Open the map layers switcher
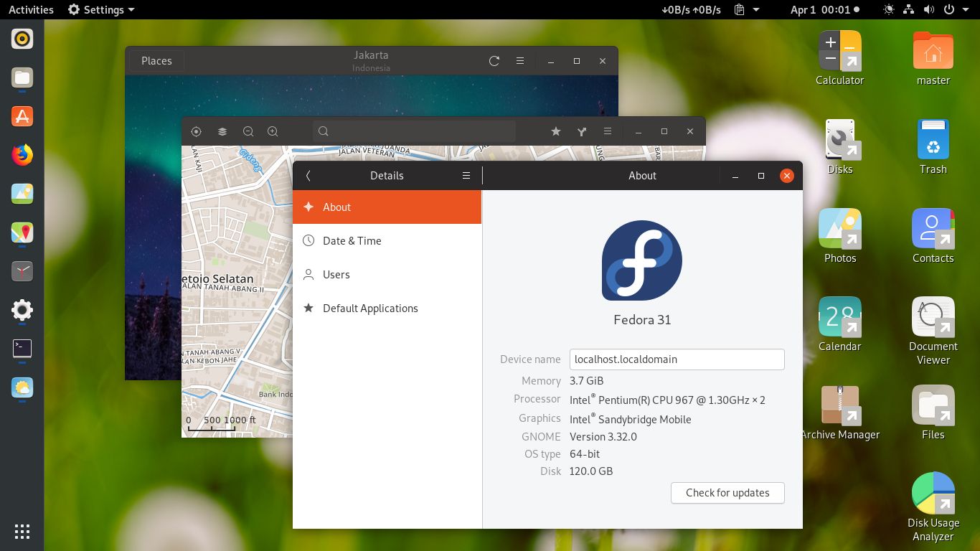Screen dimensions: 980x551 [222, 131]
